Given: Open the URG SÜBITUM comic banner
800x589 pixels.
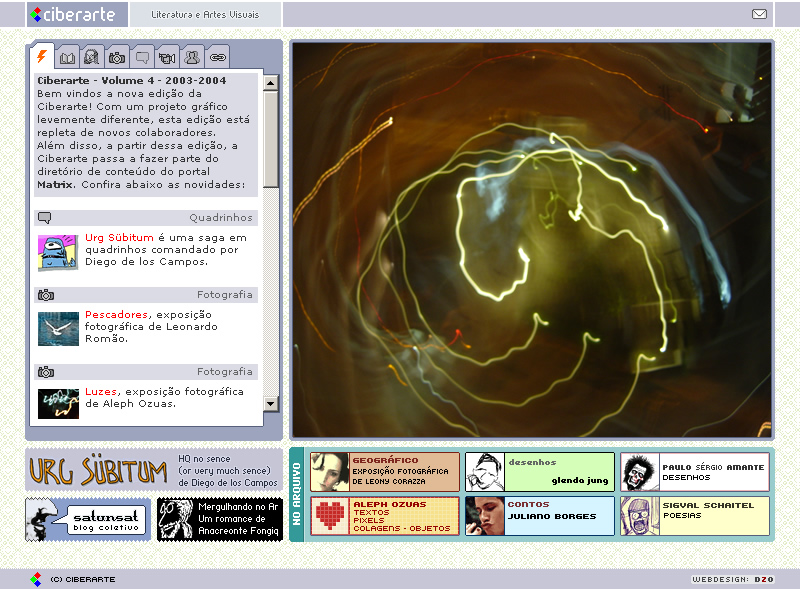Looking at the screenshot, I should (x=154, y=471).
